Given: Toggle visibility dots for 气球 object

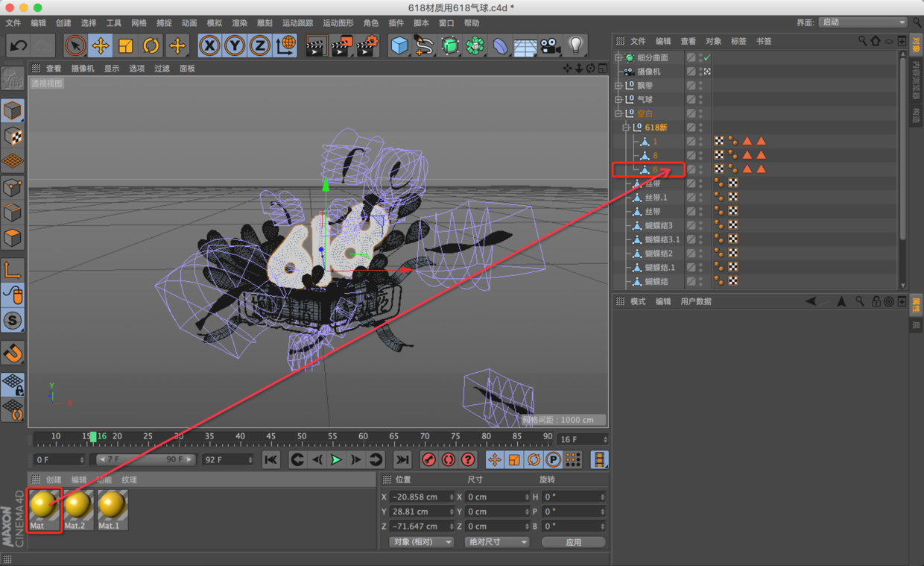Looking at the screenshot, I should coord(700,99).
